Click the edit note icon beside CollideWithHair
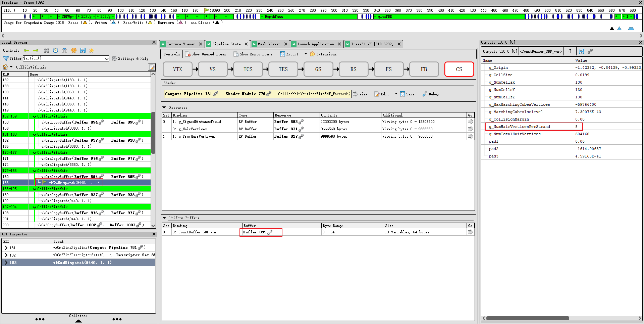Image resolution: width=644 pixels, height=324 pixels. pos(152,67)
